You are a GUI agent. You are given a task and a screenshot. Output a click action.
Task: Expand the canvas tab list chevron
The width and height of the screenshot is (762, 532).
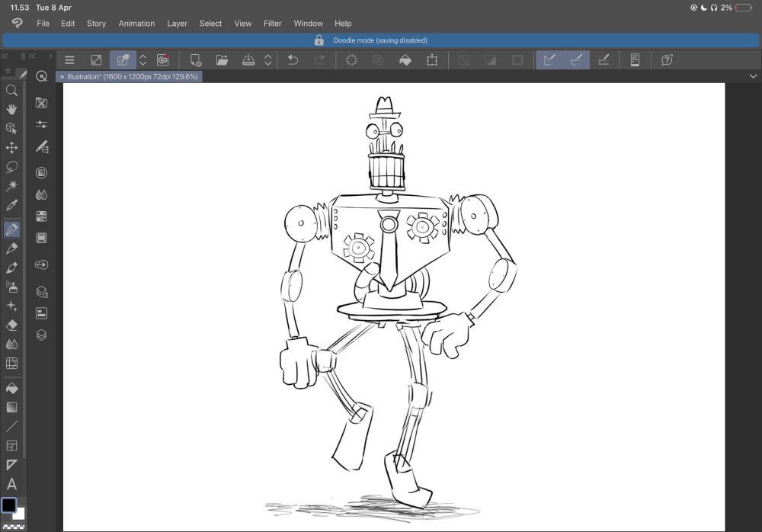pos(753,76)
